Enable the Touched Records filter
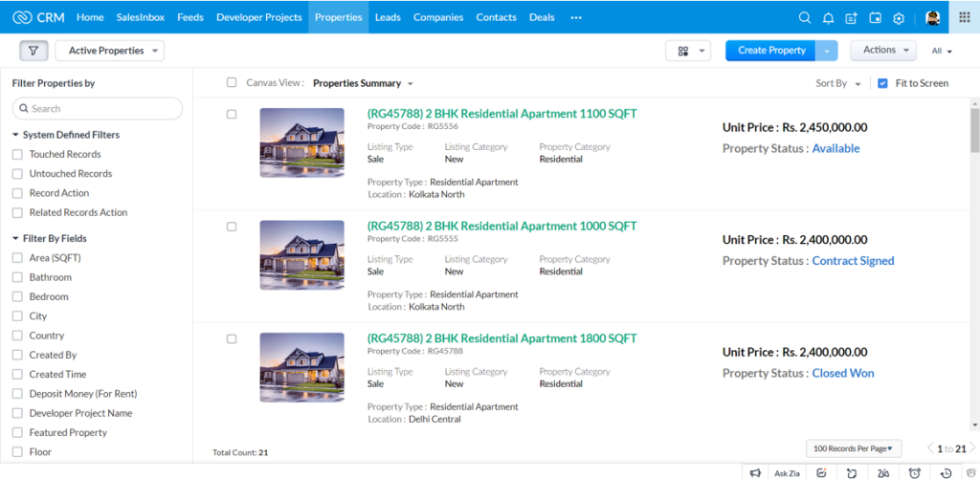The height and width of the screenshot is (479, 980). (17, 154)
